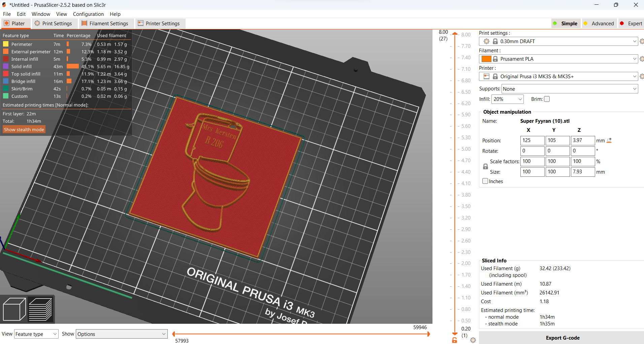This screenshot has width=644, height=344.
Task: Click vertical slider bottom thumb arrow
Action: pyautogui.click(x=455, y=334)
